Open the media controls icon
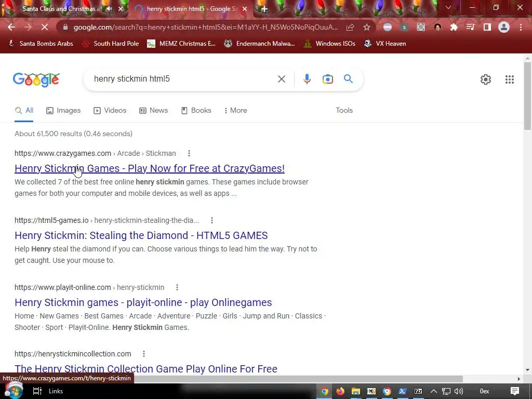 tap(471, 27)
